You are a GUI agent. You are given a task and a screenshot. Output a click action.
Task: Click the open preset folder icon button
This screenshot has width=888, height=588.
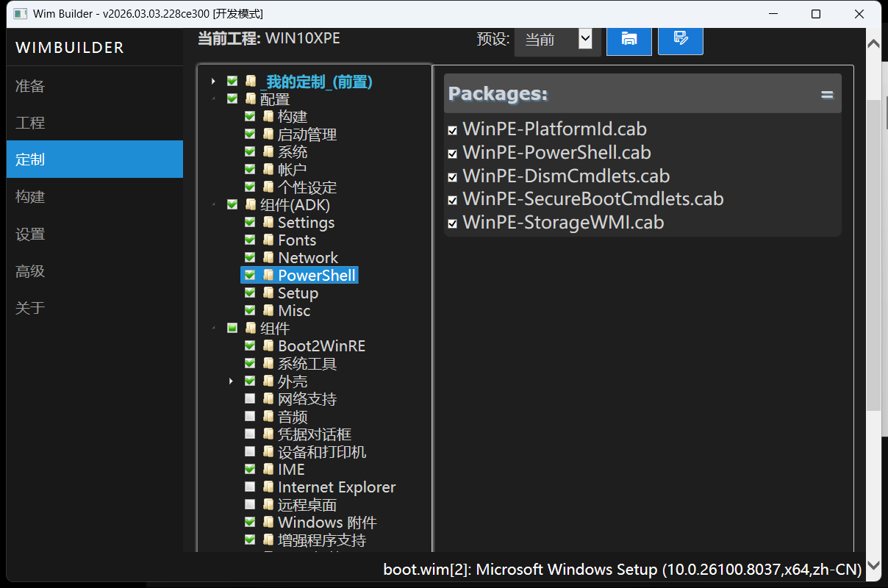tap(629, 40)
